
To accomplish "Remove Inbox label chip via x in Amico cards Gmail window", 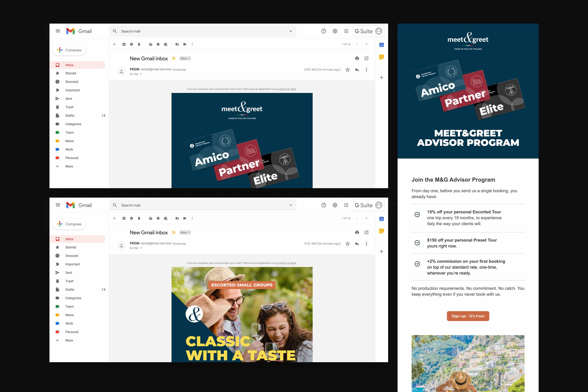I will pyautogui.click(x=189, y=58).
